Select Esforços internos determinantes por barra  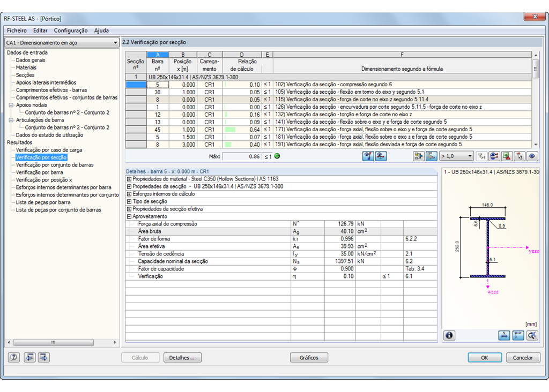63,187
